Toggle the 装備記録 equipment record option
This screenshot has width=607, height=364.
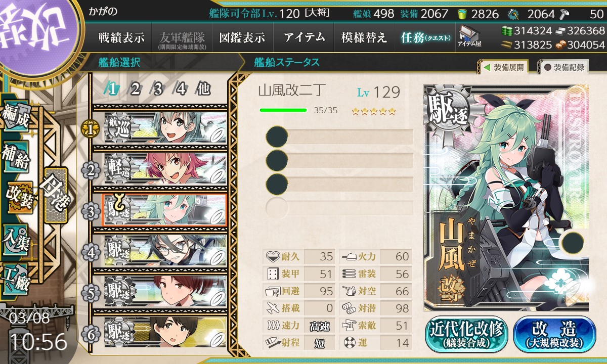[x=563, y=67]
